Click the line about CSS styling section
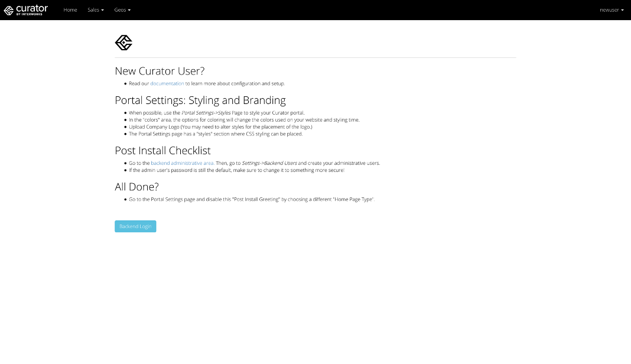This screenshot has width=631, height=364. pyautogui.click(x=216, y=134)
